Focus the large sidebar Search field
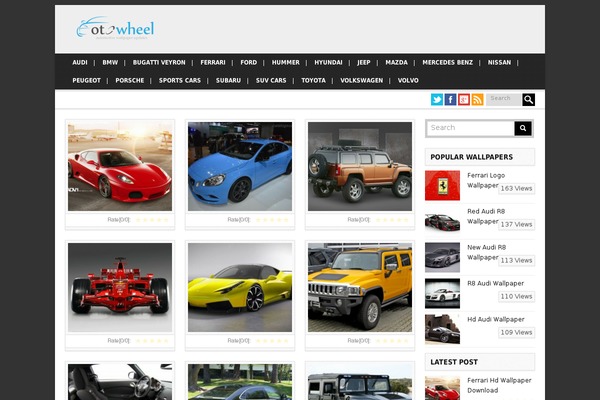This screenshot has width=600, height=400. [x=470, y=128]
